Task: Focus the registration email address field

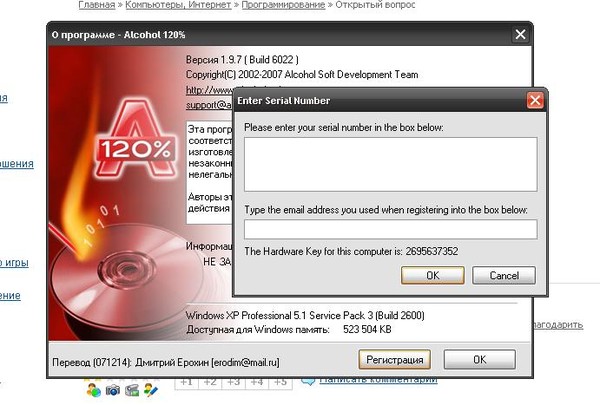Action: click(391, 229)
